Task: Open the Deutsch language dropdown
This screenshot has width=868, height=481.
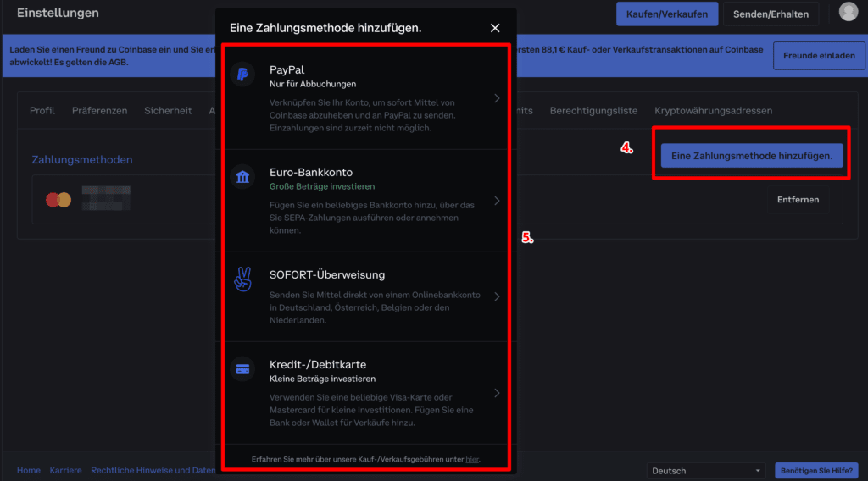Action: click(706, 471)
